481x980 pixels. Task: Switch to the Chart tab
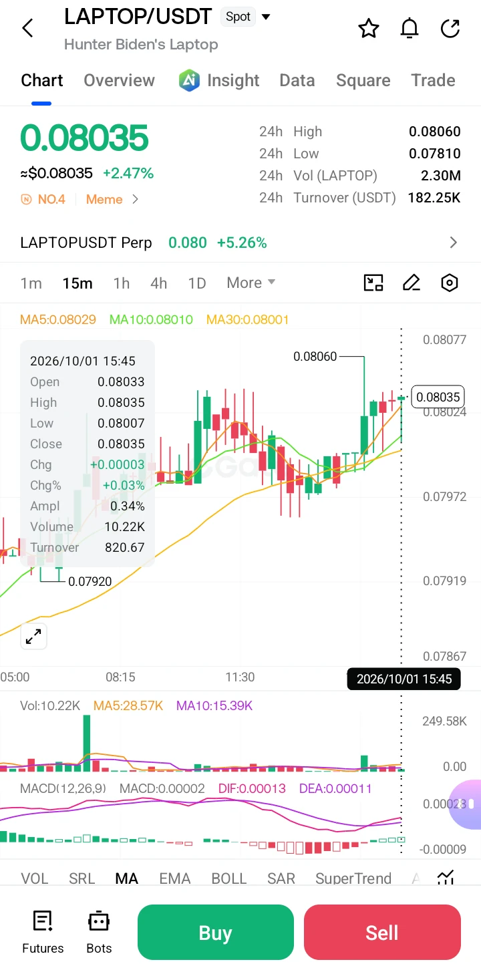tap(42, 81)
